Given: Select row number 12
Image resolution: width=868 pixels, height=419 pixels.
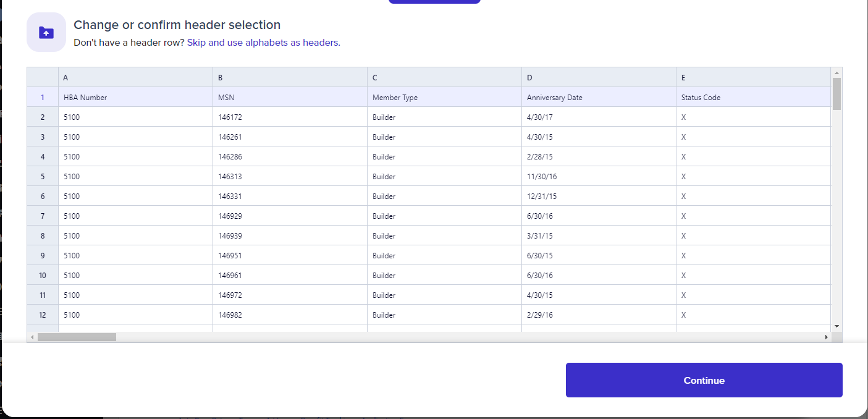Looking at the screenshot, I should click(x=43, y=315).
